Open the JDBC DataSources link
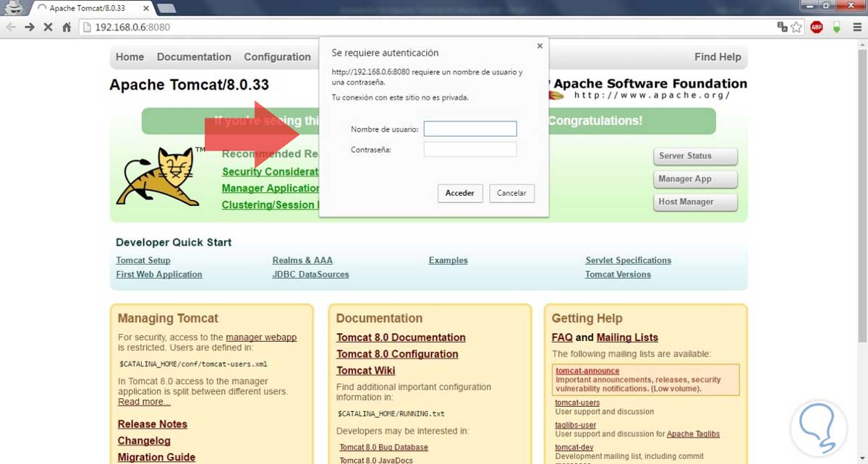 point(310,275)
